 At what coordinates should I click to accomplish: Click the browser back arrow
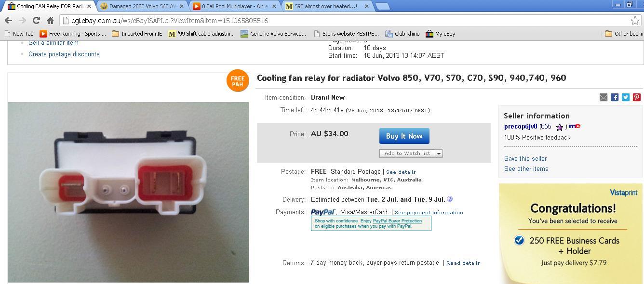click(8, 20)
